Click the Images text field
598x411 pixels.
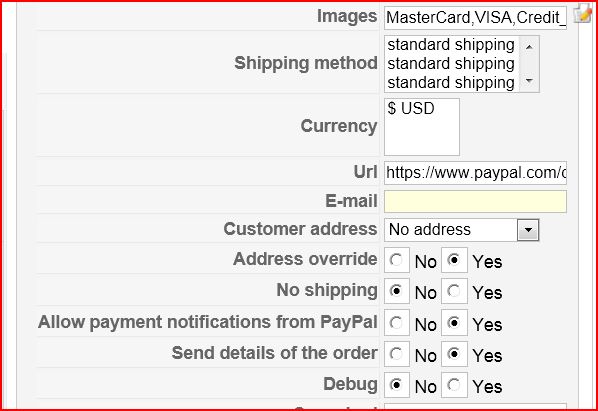475,18
